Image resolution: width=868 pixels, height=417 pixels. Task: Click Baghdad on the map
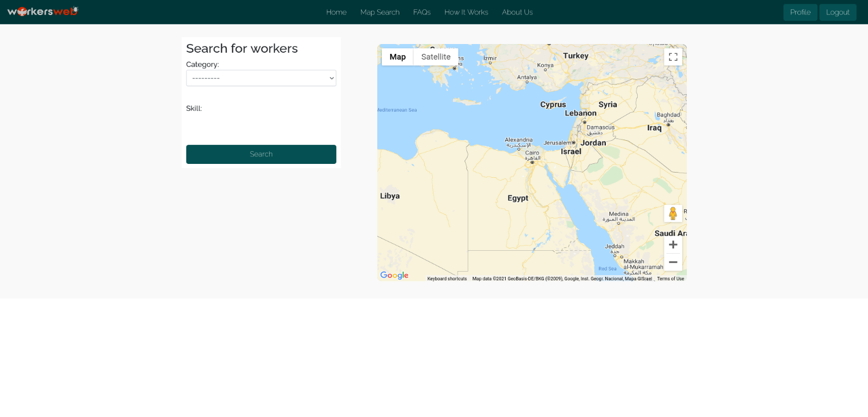click(x=668, y=115)
